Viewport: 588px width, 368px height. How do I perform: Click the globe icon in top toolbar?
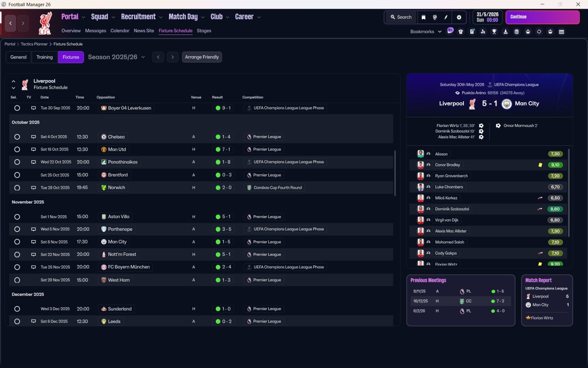coord(435,17)
